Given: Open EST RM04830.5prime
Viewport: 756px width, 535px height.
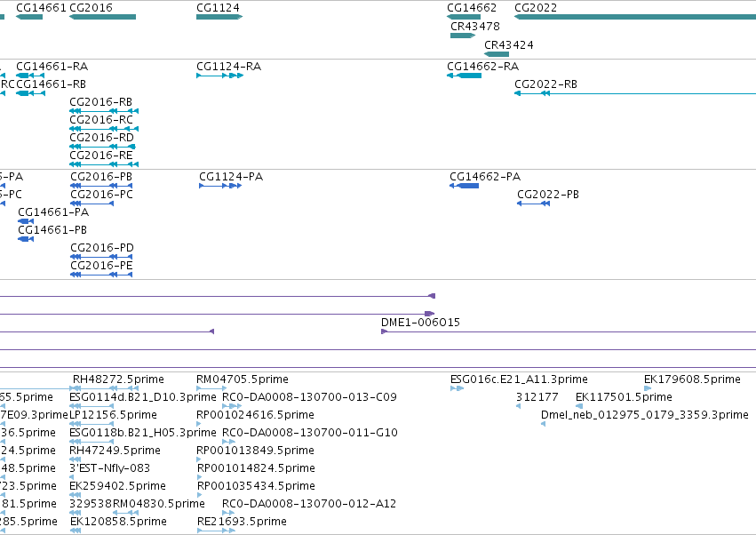Looking at the screenshot, I should pyautogui.click(x=159, y=504).
